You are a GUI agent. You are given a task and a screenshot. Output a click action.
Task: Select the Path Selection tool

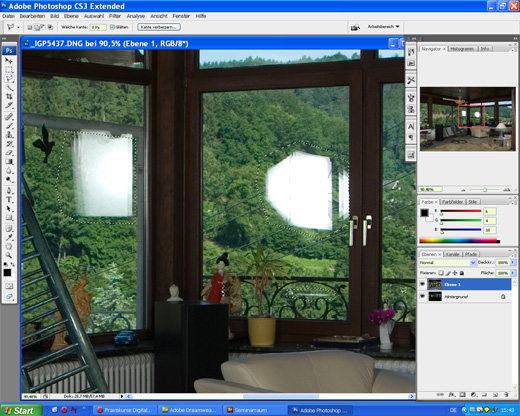9,209
